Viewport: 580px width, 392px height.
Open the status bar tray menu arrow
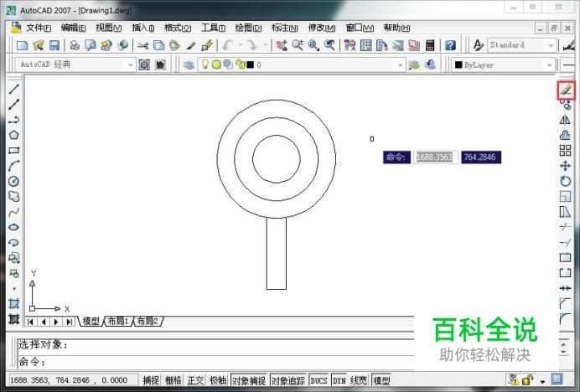point(542,381)
